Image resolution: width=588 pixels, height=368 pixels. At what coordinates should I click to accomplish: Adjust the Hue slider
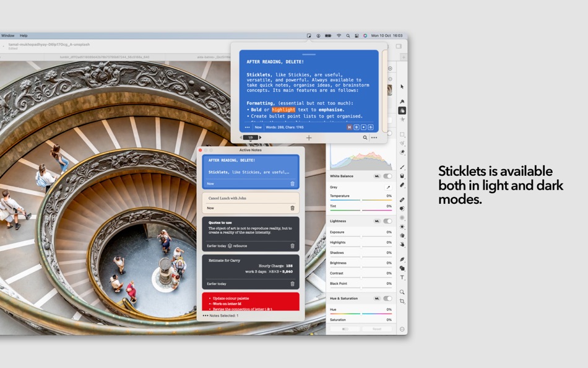point(361,313)
